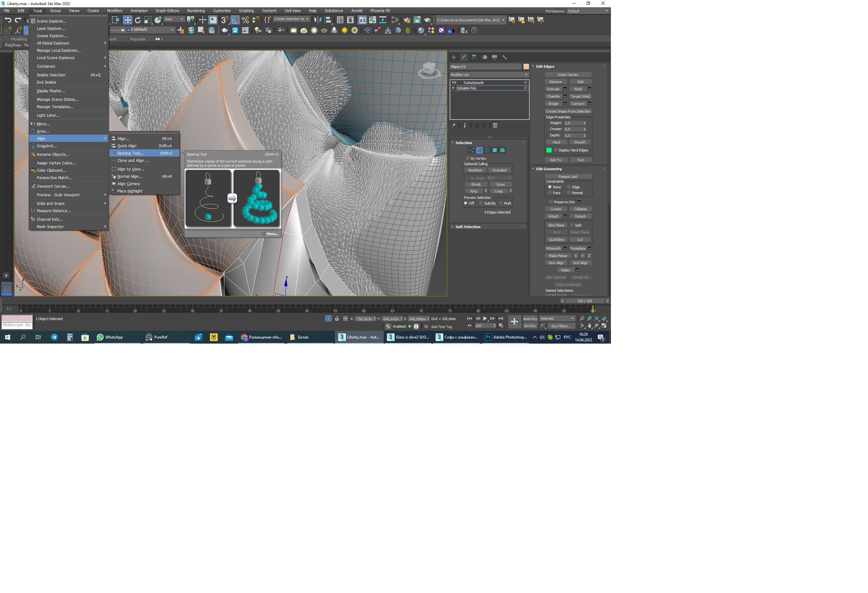Select the Rotate transform tool
The height and width of the screenshot is (593, 868).
pos(138,20)
